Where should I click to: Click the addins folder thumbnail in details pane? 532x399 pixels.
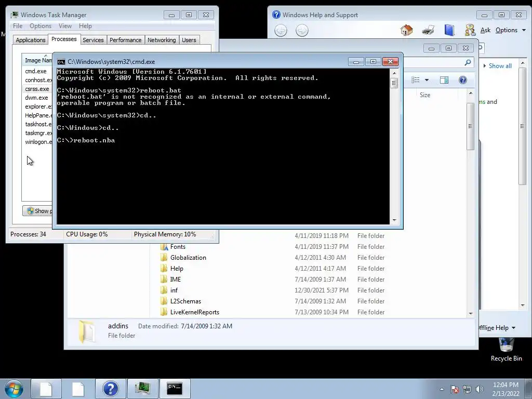87,331
